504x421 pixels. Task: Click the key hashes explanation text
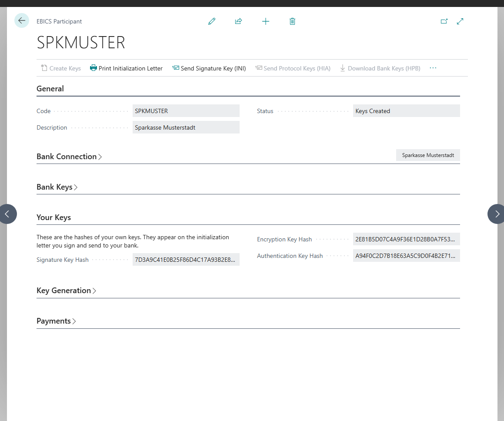pyautogui.click(x=133, y=241)
